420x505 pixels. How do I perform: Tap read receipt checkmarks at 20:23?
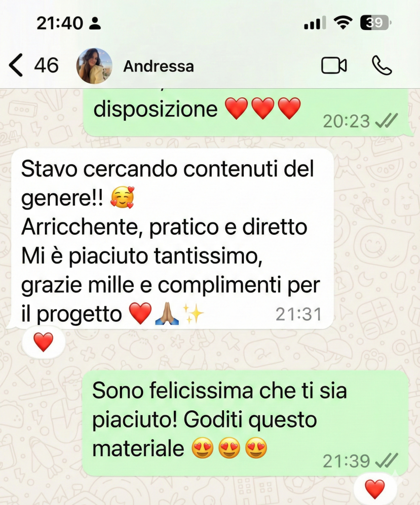tap(387, 121)
